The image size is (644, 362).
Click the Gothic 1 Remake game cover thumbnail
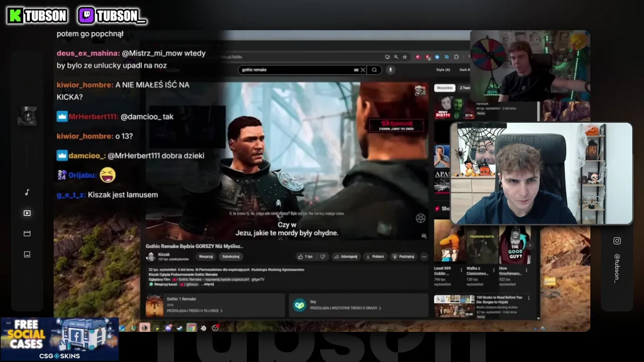[x=154, y=305]
